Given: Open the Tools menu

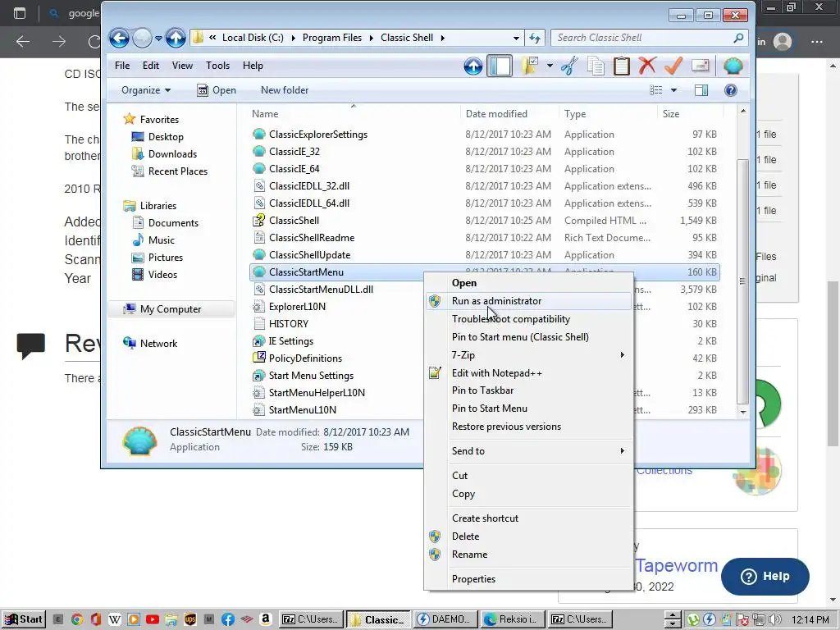Looking at the screenshot, I should 217,66.
